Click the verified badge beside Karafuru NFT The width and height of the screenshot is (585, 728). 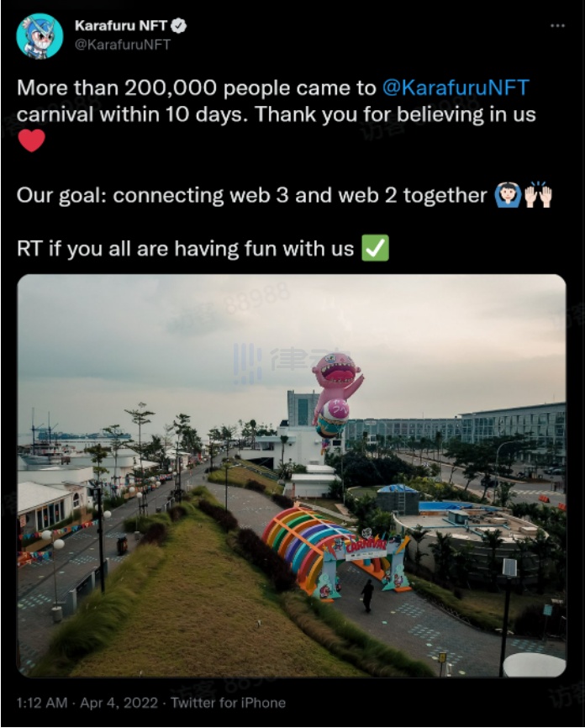179,26
